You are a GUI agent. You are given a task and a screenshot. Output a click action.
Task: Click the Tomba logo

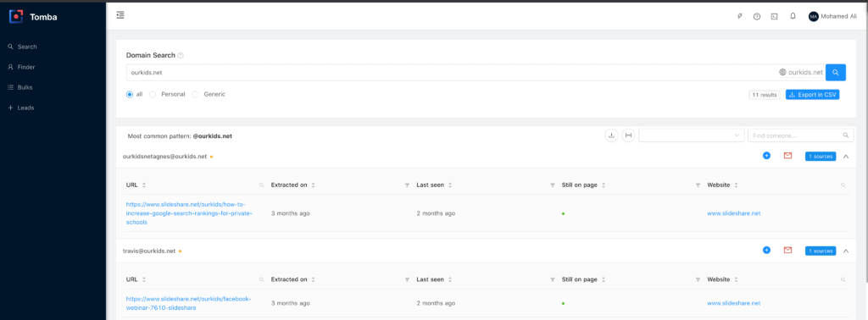point(33,17)
